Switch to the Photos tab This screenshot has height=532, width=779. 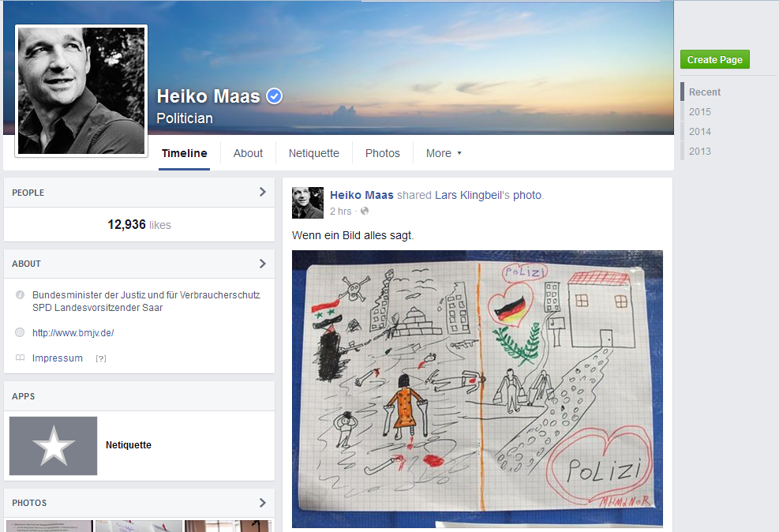(x=383, y=153)
